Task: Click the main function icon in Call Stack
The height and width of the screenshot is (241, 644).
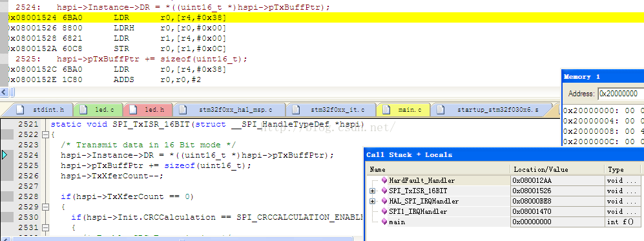Action: (384, 222)
